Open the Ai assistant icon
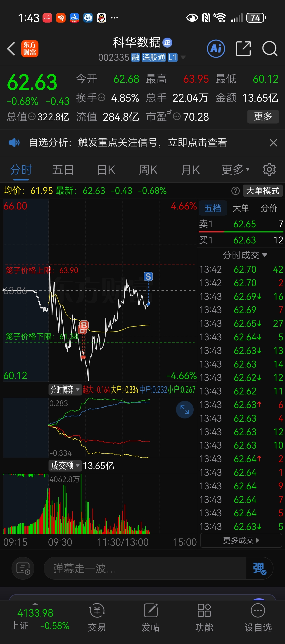285x644 pixels. pos(216,48)
